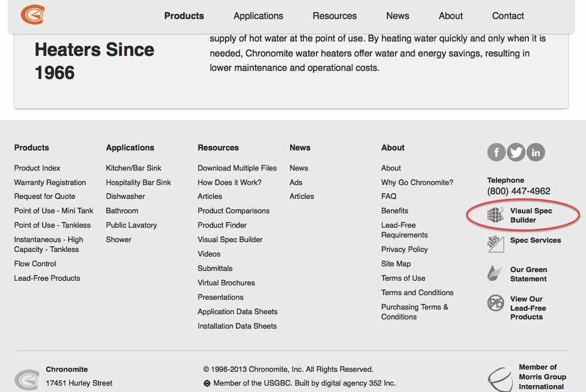
Task: Open Virtual Brochures link
Action: (226, 283)
